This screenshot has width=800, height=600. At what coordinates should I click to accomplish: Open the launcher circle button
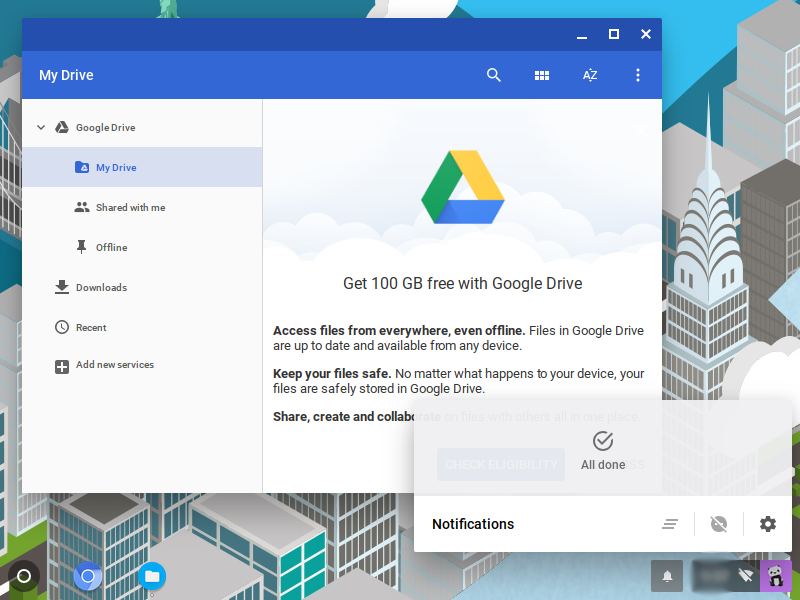[23, 576]
